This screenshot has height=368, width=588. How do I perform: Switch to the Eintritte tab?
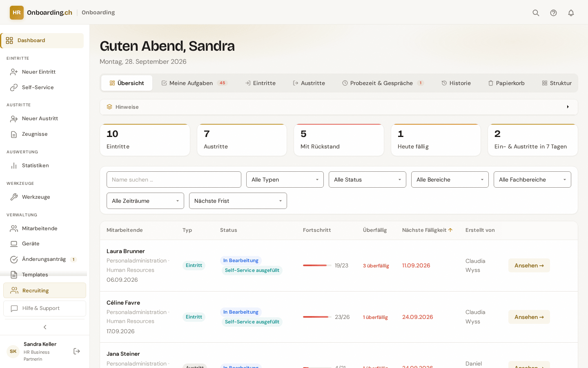coord(260,83)
